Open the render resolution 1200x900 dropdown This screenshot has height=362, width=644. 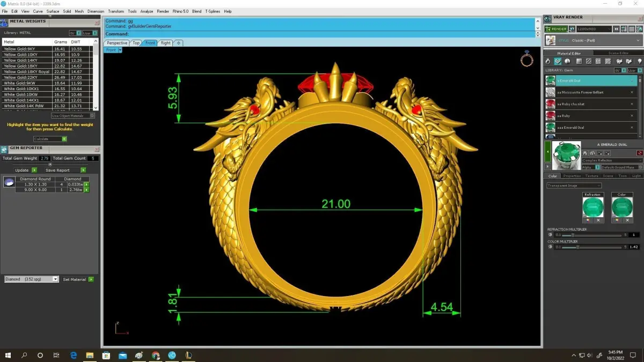[x=594, y=29]
